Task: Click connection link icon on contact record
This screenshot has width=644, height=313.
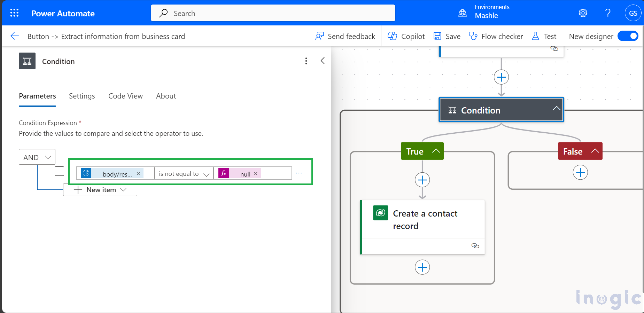Action: point(475,246)
